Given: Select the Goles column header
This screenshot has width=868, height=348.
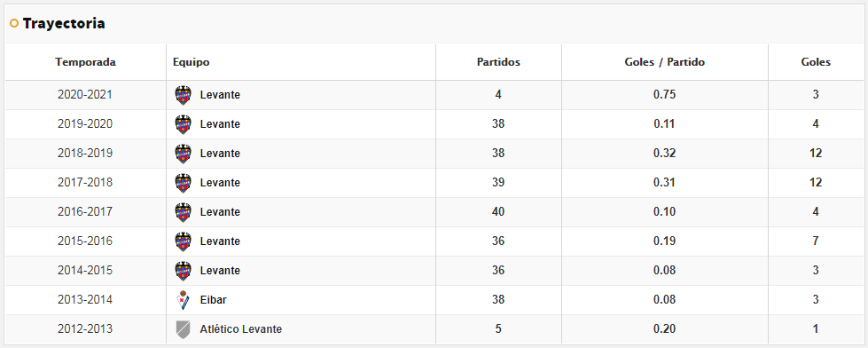Looking at the screenshot, I should tap(816, 62).
